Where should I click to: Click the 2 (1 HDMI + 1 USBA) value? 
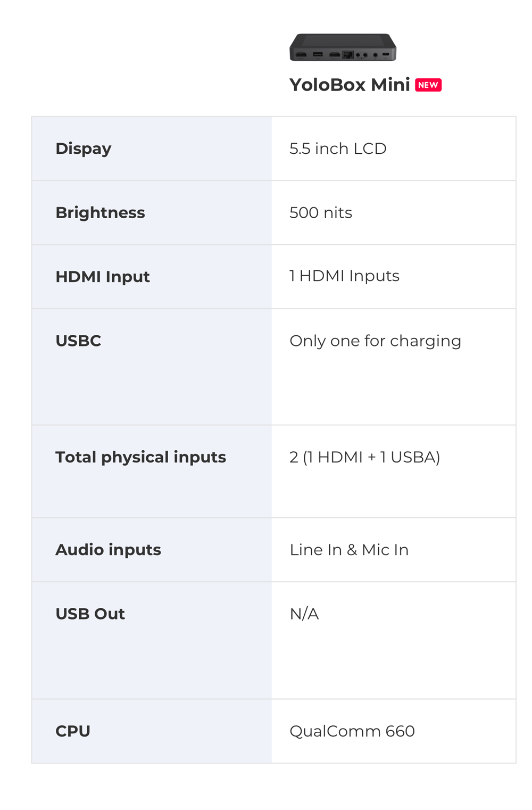365,457
